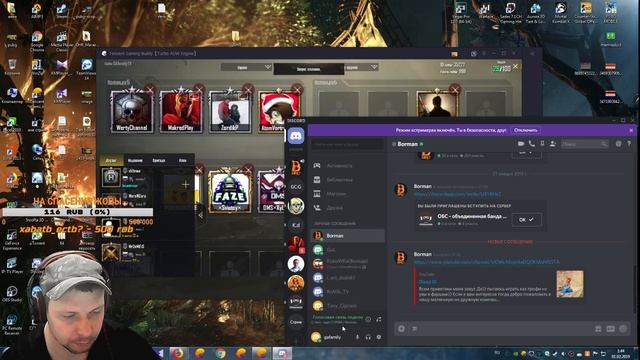Screen dimensions: 640x360
Task: Toggle Discord microphone mute
Action: click(x=357, y=337)
